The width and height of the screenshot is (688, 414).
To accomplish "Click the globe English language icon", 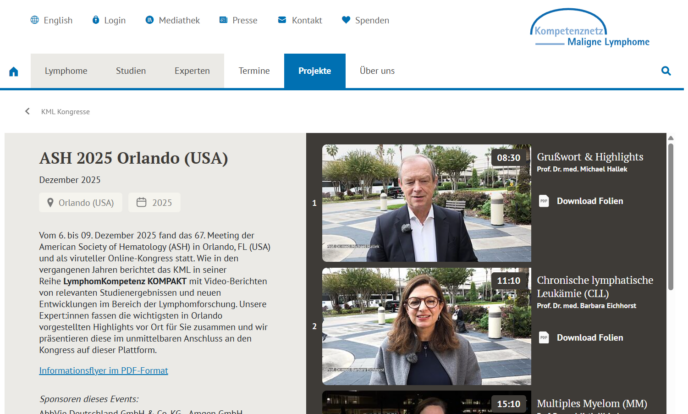I will (x=35, y=20).
